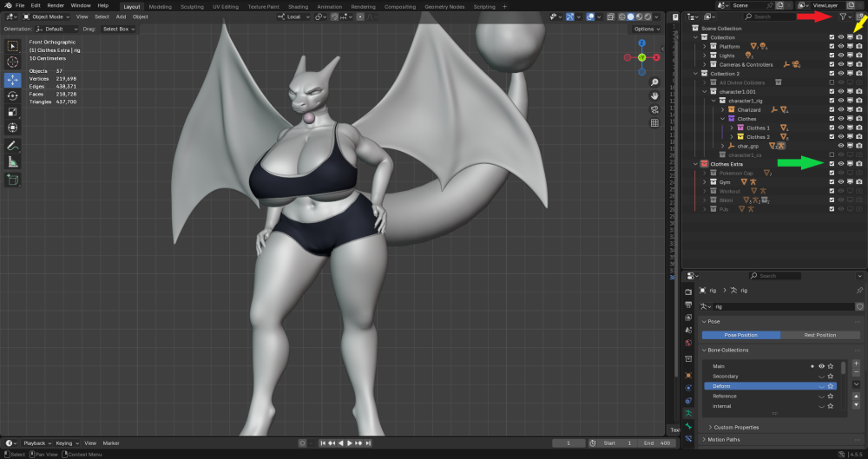Toggle snapping magnet in viewport header
This screenshot has height=459, width=868.
tap(334, 17)
